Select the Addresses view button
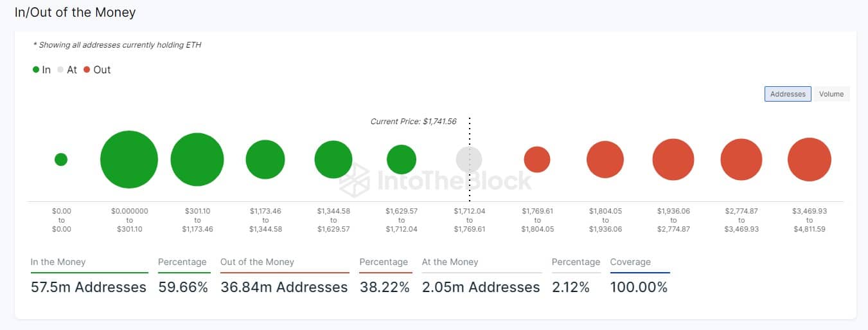The width and height of the screenshot is (868, 330). [788, 94]
